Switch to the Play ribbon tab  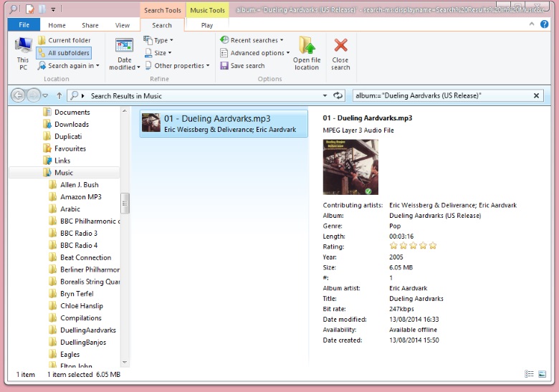tap(207, 25)
